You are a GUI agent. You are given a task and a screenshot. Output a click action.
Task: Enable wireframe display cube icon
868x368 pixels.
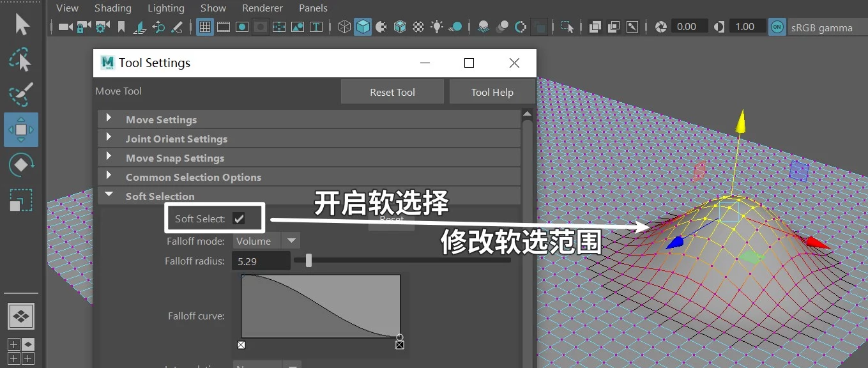pyautogui.click(x=344, y=27)
